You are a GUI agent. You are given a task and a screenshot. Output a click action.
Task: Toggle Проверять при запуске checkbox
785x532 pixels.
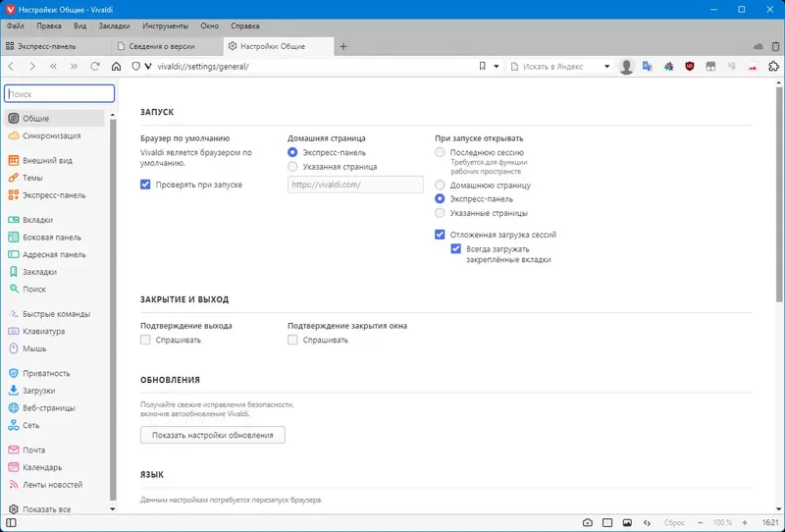tap(145, 185)
